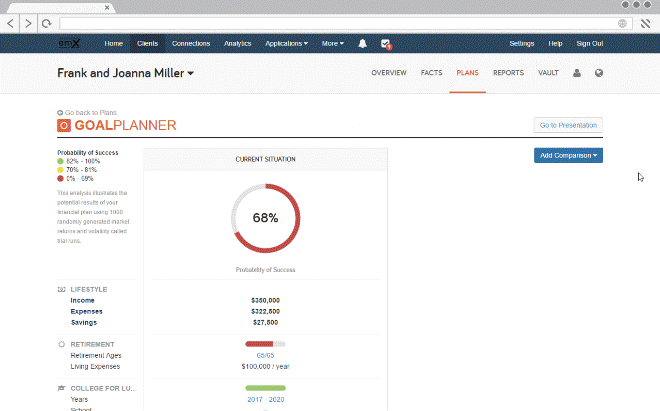This screenshot has height=411, width=660.
Task: Click the red retirement progress bar
Action: [x=265, y=344]
